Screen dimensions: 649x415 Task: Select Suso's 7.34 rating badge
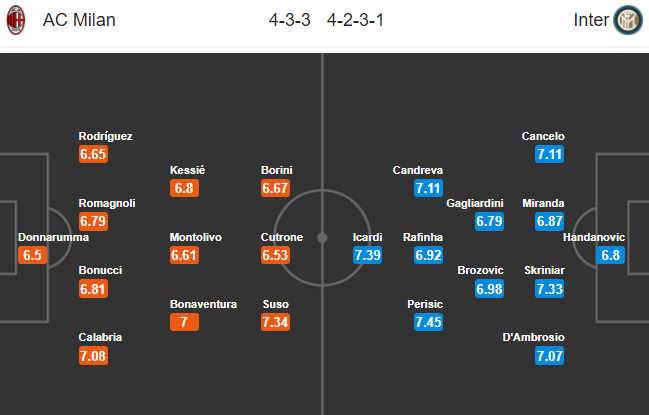(276, 322)
